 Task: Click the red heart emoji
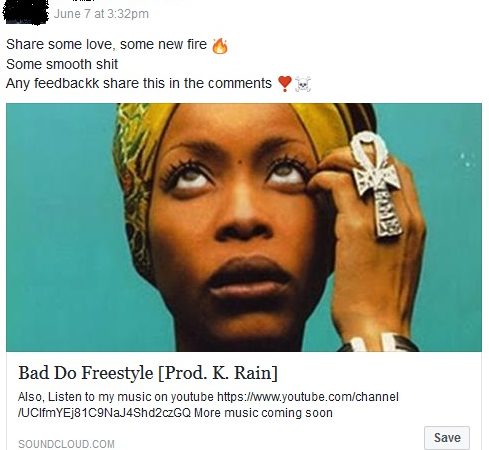coord(285,83)
